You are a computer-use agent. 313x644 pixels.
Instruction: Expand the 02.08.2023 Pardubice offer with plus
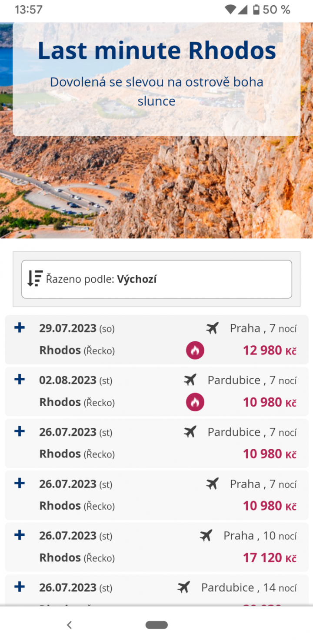click(x=20, y=379)
